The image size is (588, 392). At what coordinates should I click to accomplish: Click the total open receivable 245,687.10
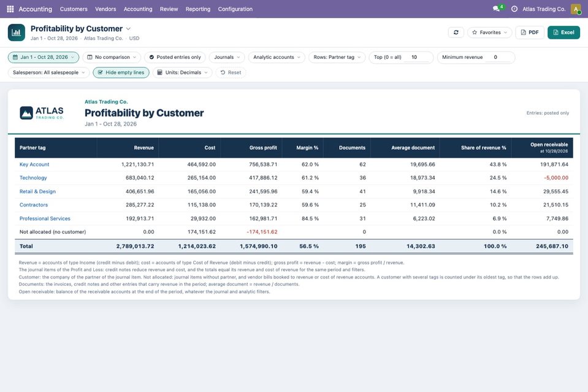tap(552, 246)
